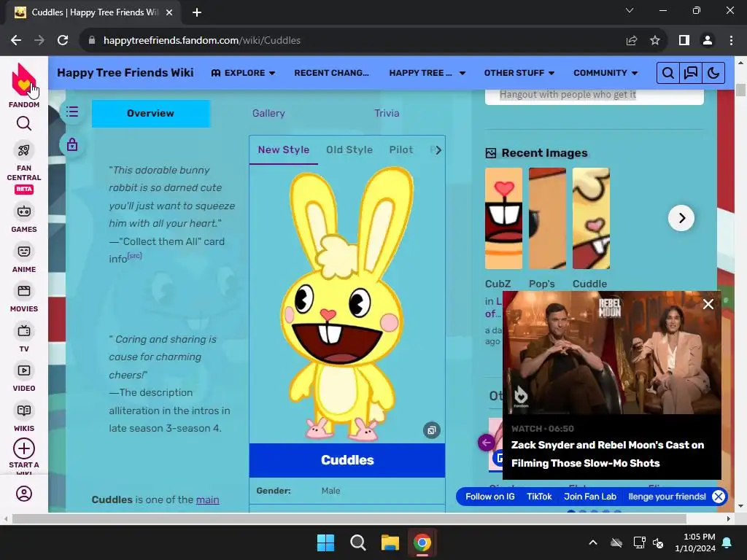
Task: Select the New Style infobox tab
Action: pos(284,149)
